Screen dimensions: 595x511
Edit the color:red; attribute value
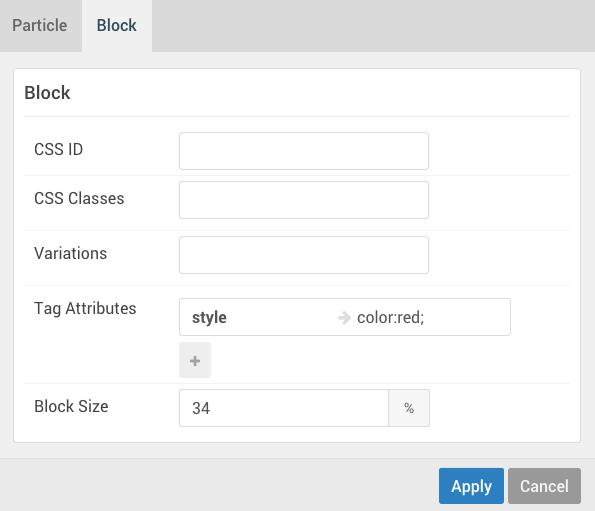[x=390, y=317]
